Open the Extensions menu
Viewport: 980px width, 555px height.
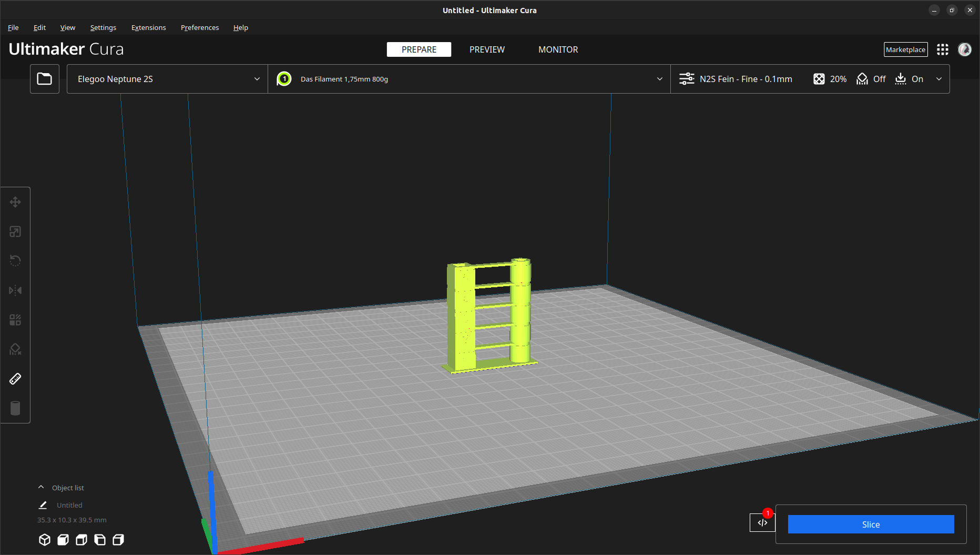148,27
